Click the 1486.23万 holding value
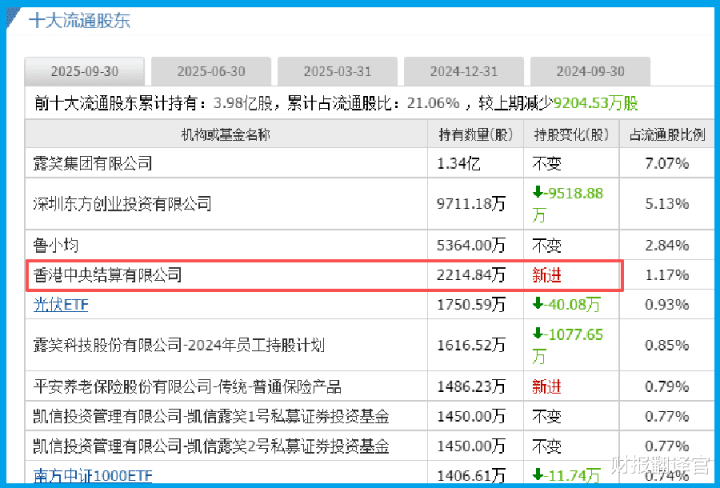This screenshot has width=720, height=488. pyautogui.click(x=471, y=387)
